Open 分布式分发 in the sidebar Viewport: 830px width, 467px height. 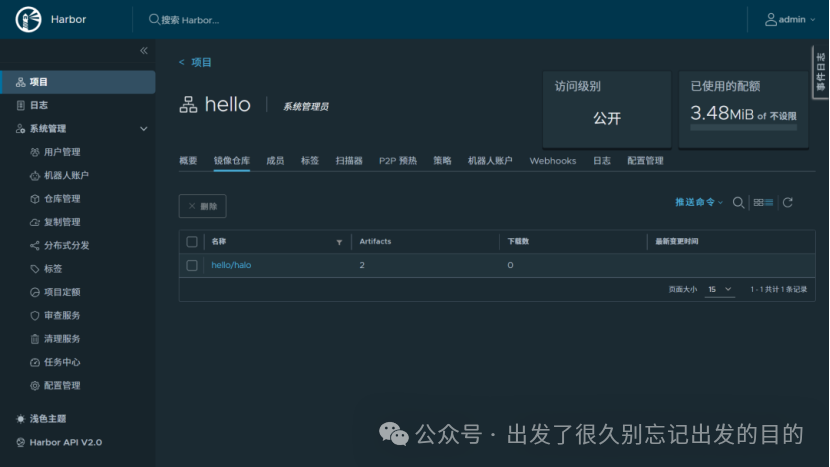point(66,245)
